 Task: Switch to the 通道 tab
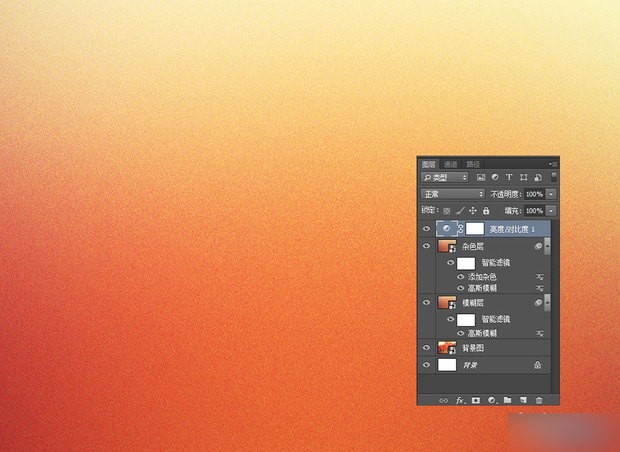point(451,163)
